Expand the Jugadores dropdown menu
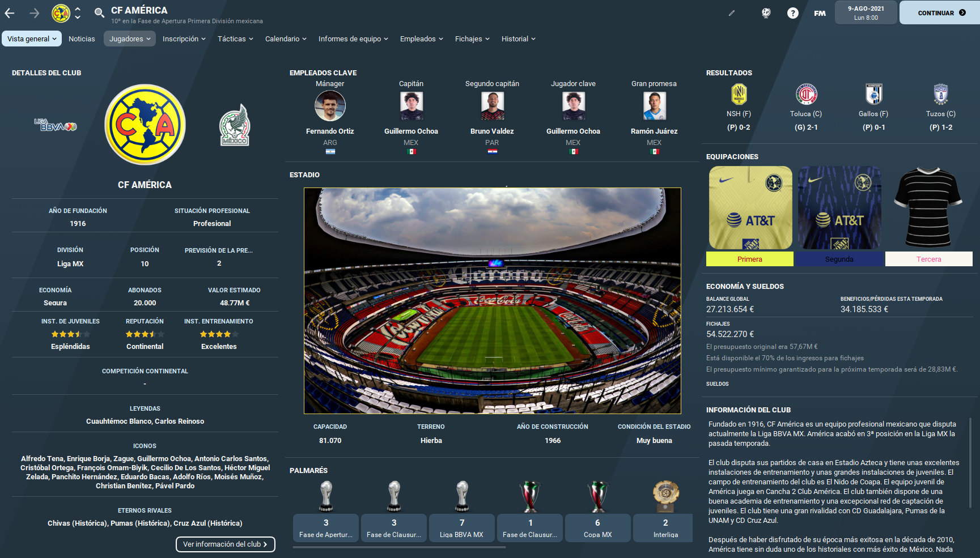Screen dimensions: 980x558 129,39
